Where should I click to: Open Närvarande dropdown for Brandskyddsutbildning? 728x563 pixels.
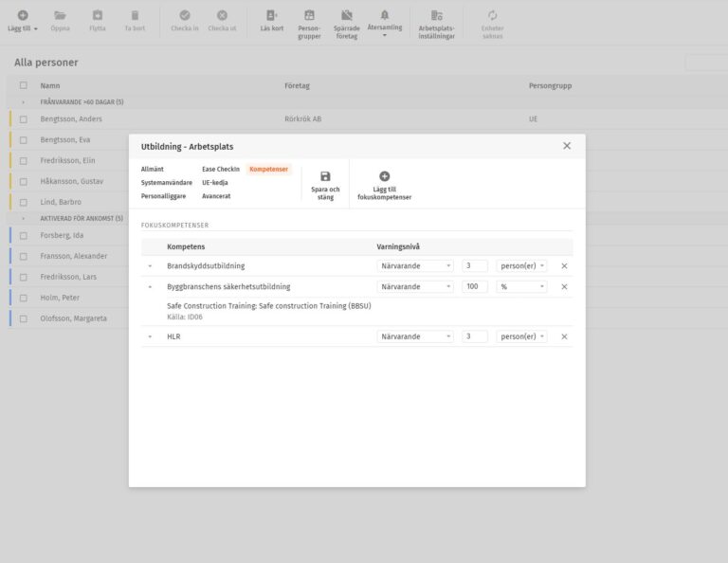pyautogui.click(x=415, y=266)
